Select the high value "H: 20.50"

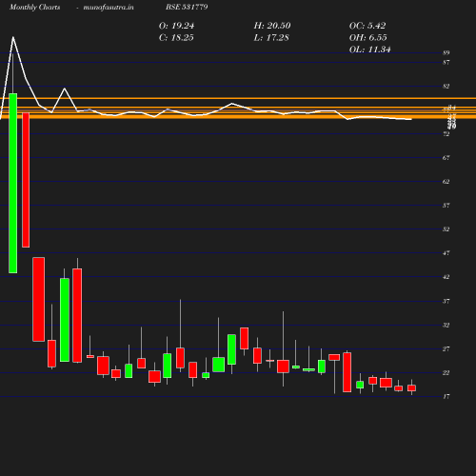coord(272,26)
